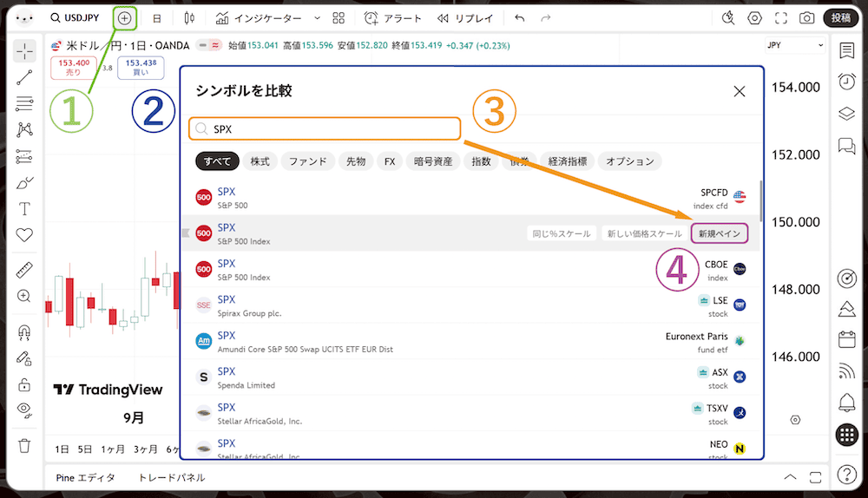Toggle stay in drawing mode
This screenshot has width=868, height=498.
pyautogui.click(x=24, y=358)
